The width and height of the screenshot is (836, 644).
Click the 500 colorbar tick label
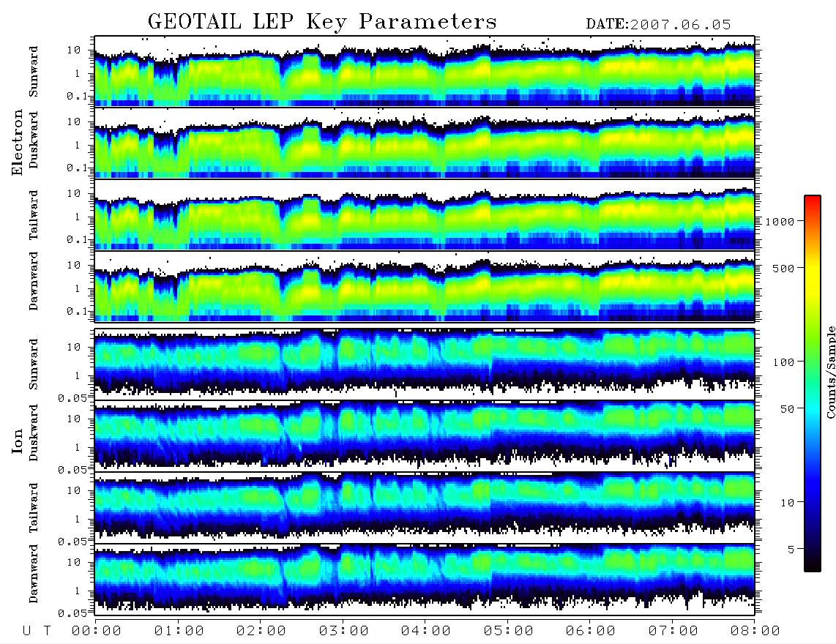point(783,268)
